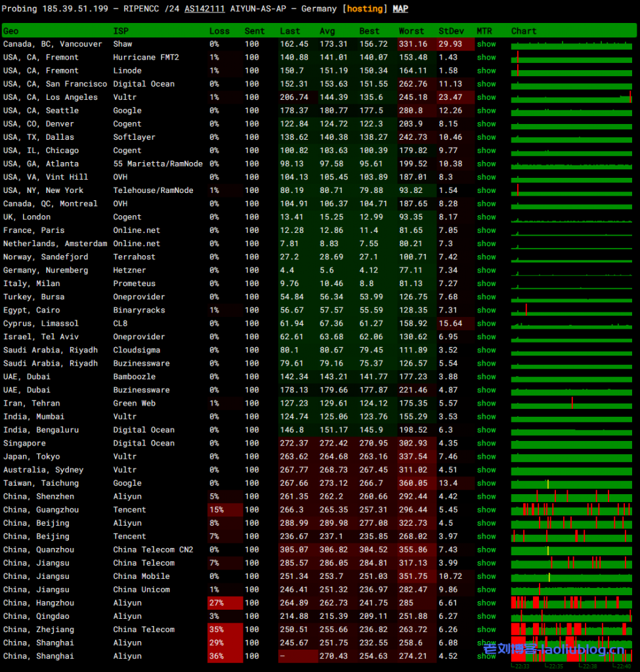
Task: Show MTR for France, Paris Online.net
Action: pyautogui.click(x=486, y=230)
